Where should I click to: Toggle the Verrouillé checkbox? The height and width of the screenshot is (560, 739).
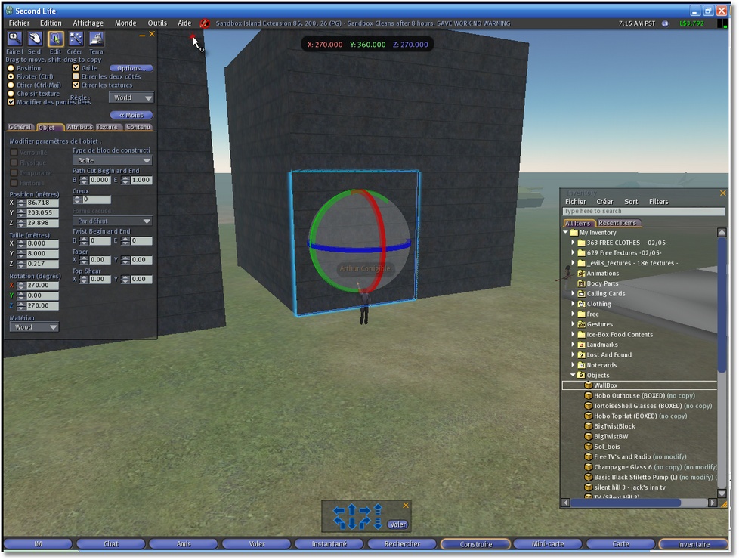point(14,152)
